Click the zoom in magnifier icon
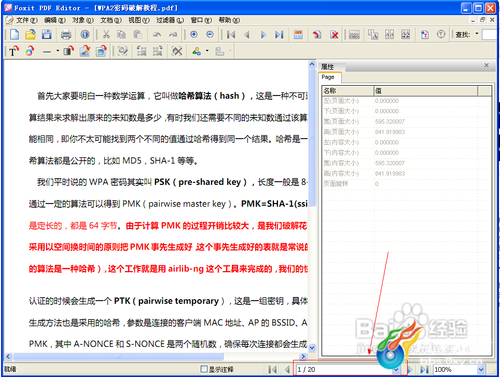Viewport: 500px width, 377px height. pyautogui.click(x=194, y=34)
